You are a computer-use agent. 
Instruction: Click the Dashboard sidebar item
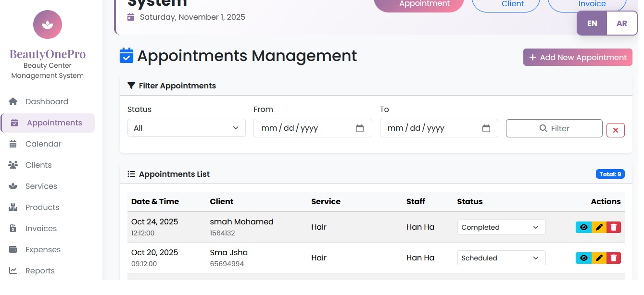point(46,101)
